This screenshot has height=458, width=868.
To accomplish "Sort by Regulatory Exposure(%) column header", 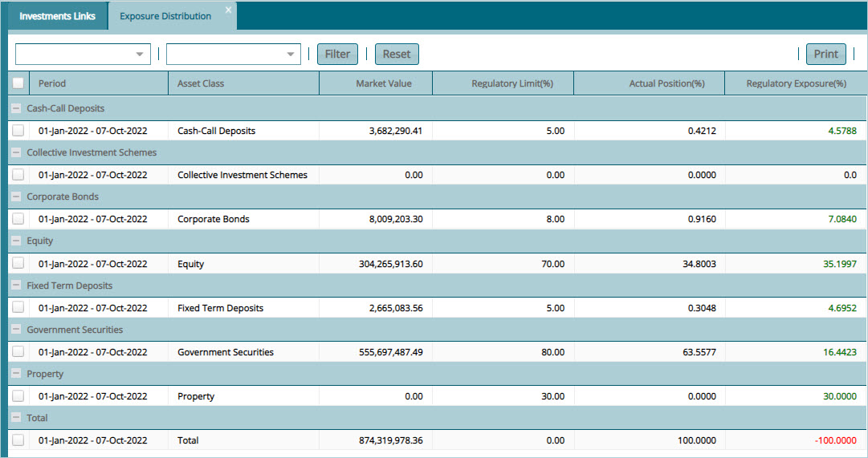I will (796, 83).
